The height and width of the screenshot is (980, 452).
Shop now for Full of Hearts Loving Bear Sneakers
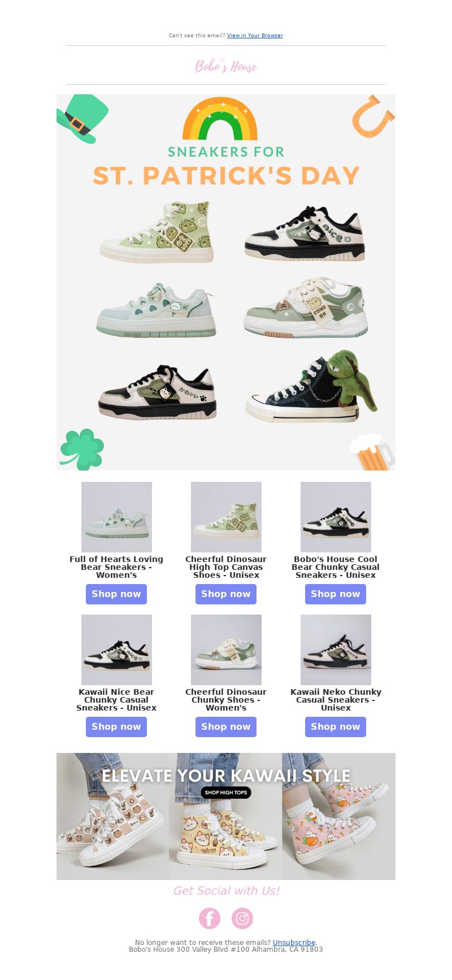tap(116, 594)
